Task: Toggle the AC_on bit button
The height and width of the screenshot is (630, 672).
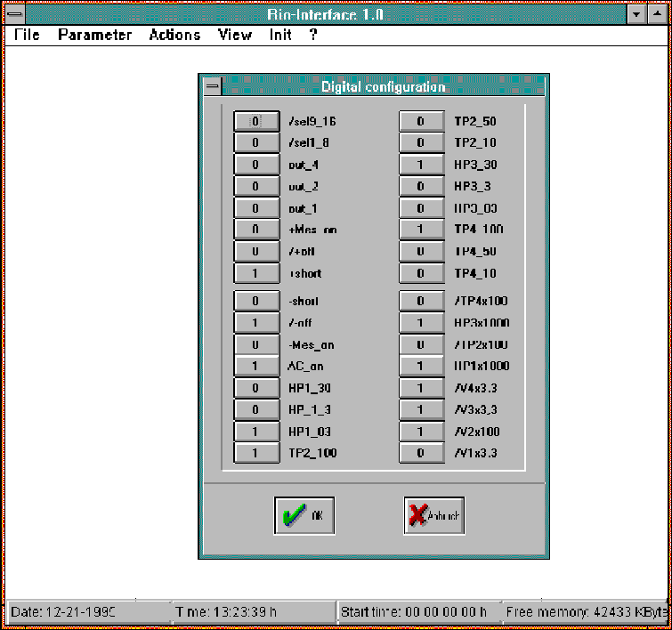Action: (x=255, y=366)
